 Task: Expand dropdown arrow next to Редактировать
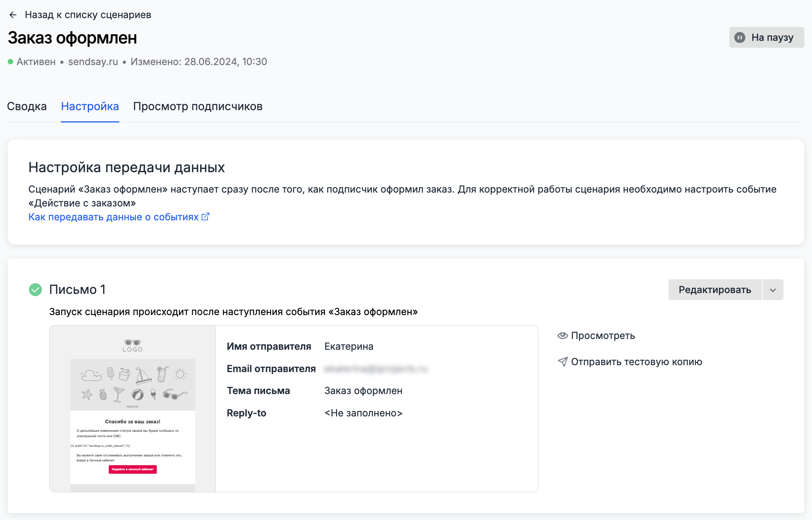pyautogui.click(x=773, y=290)
